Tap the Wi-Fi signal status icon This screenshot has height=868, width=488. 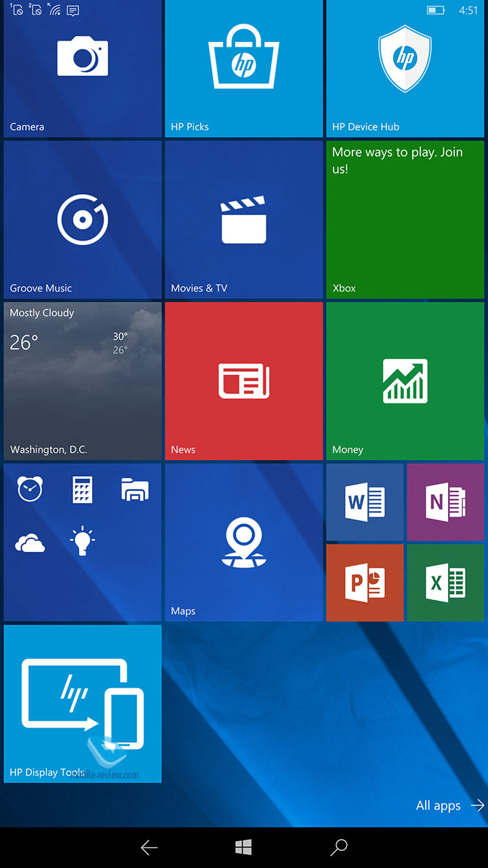click(55, 10)
